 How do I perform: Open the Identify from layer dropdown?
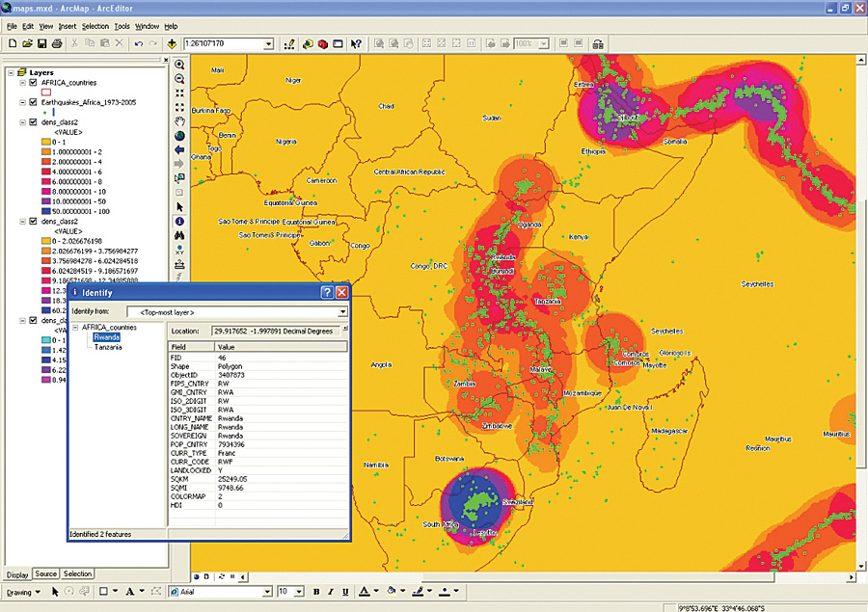point(341,312)
